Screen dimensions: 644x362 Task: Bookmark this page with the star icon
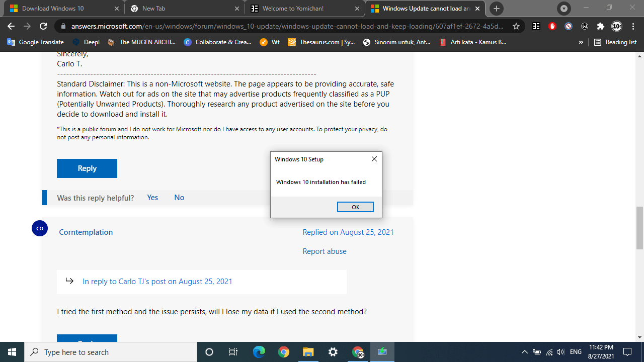point(516,26)
